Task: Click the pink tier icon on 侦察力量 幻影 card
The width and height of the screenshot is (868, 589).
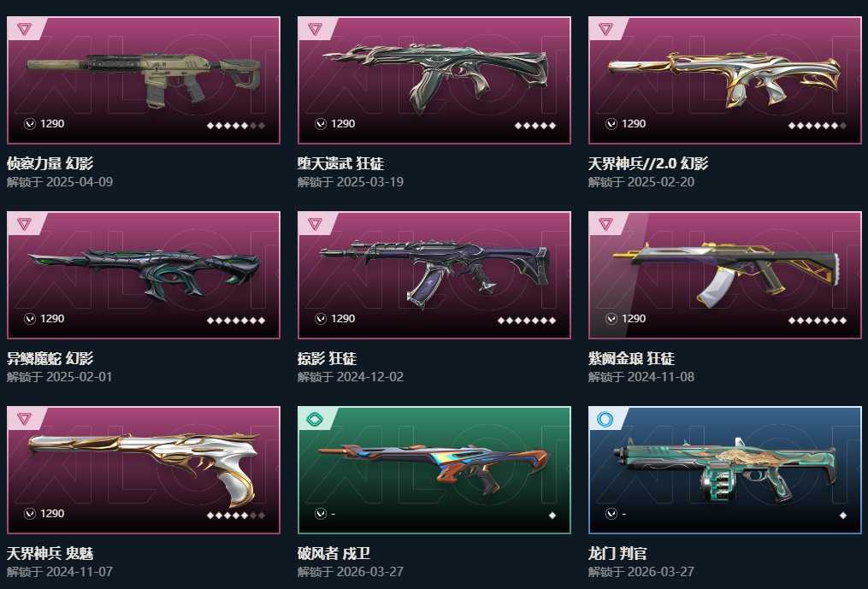Action: (x=24, y=29)
